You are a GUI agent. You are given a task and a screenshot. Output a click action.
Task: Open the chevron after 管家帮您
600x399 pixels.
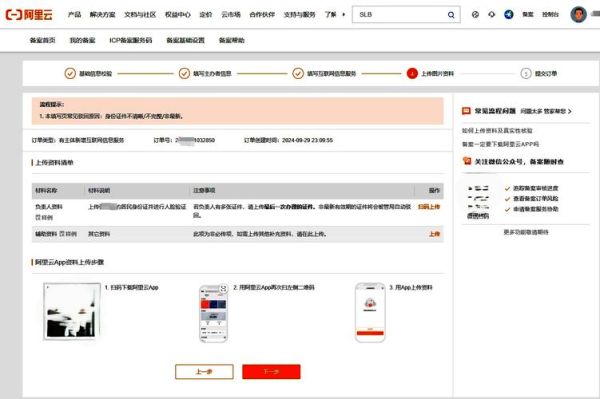click(x=570, y=111)
